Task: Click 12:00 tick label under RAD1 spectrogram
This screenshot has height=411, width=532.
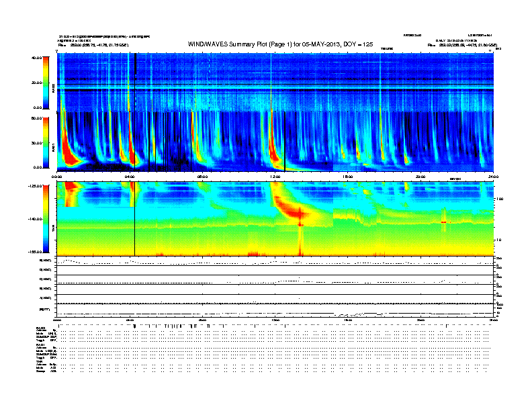Action: pos(275,177)
